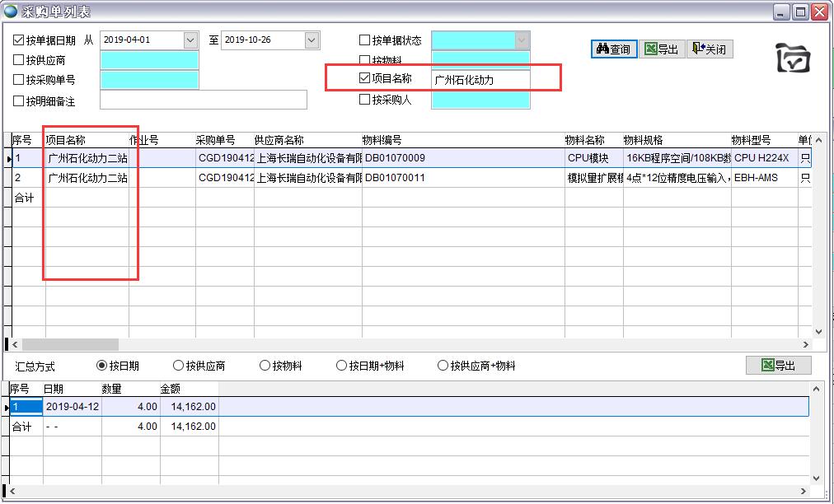Image resolution: width=834 pixels, height=504 pixels.
Task: Select the 按物料 summary radio button
Action: [x=265, y=366]
